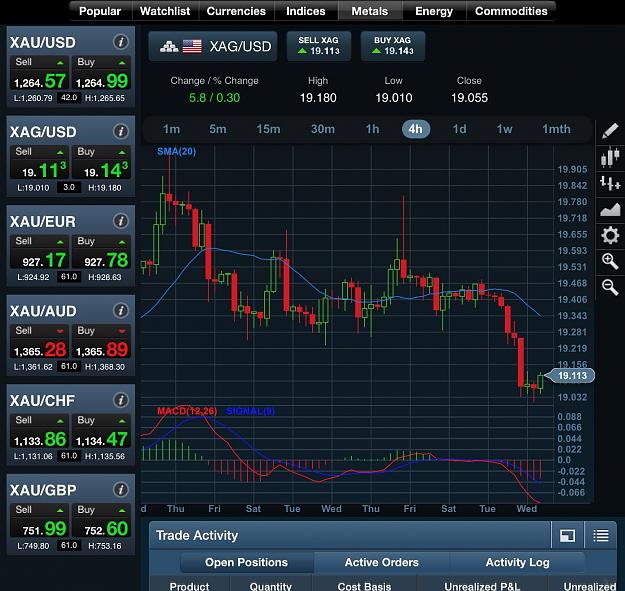Click BUY XAG 19.143 button
Screen dimensions: 625x591
pyautogui.click(x=393, y=46)
